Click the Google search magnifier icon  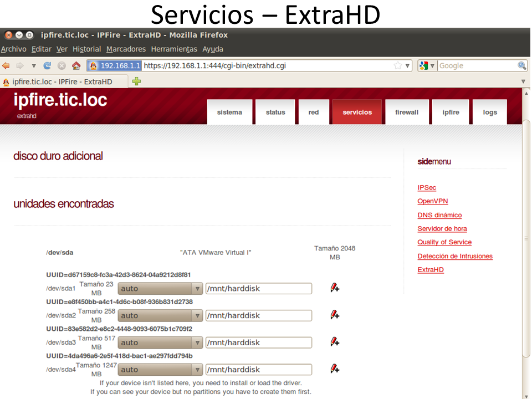pyautogui.click(x=521, y=65)
